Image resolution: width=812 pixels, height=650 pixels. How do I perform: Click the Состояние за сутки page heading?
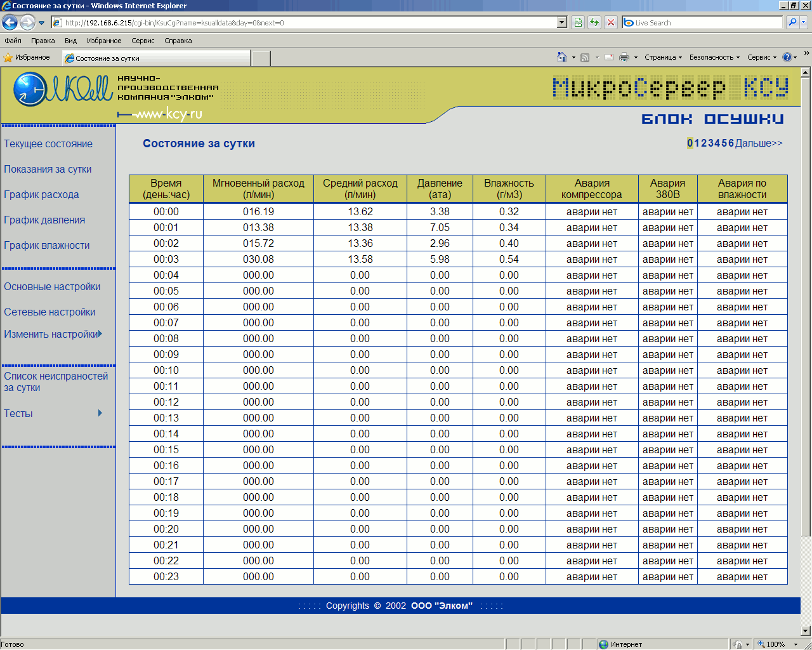[199, 143]
